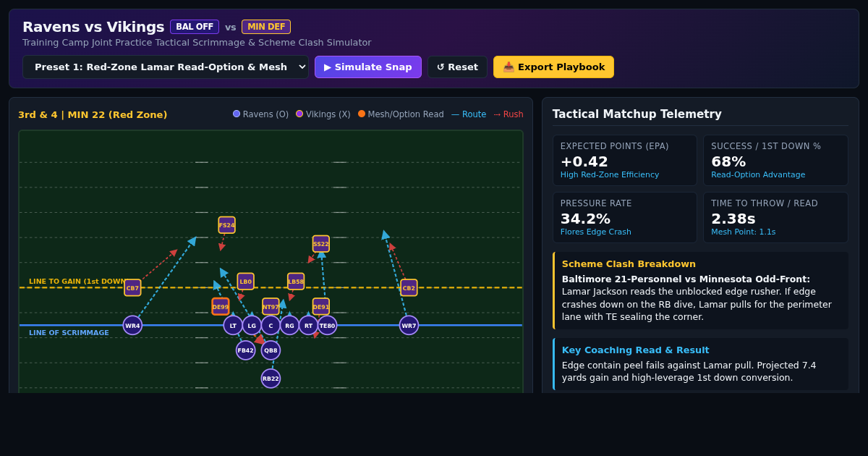Viewport: 868px width, 456px height.
Task: Click the 'Scheme Clash Breakdown' heading
Action: (629, 264)
